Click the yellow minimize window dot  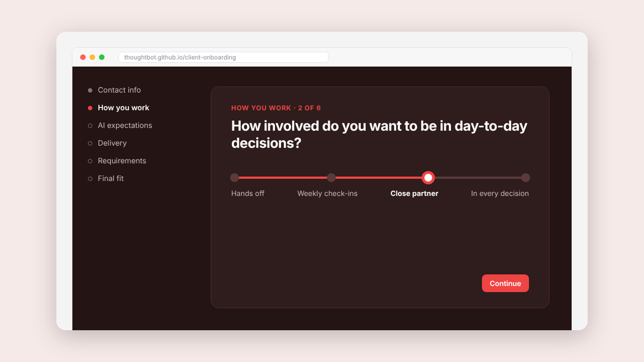point(92,57)
